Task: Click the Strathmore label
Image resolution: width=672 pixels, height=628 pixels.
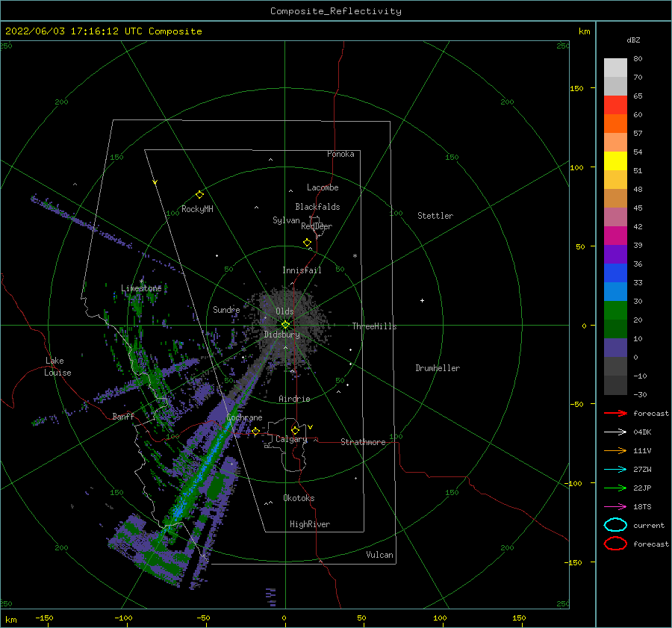Action: click(363, 442)
